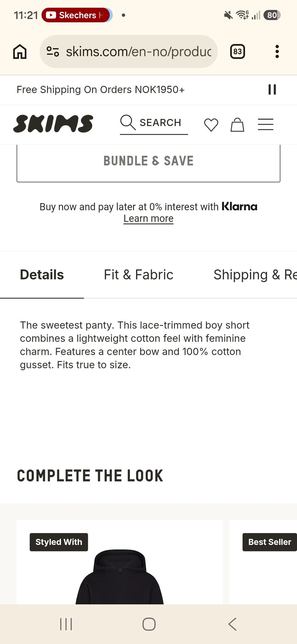Tap the browser home icon
Image resolution: width=297 pixels, height=644 pixels.
(20, 51)
